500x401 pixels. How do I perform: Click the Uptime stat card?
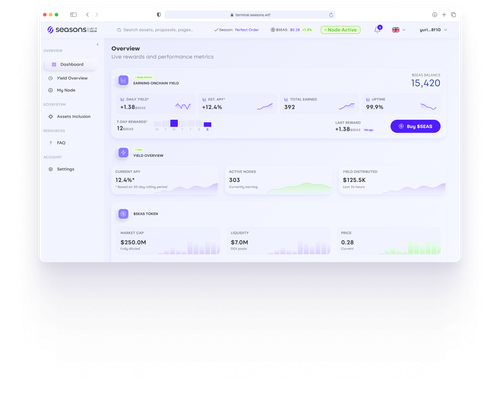[x=401, y=104]
